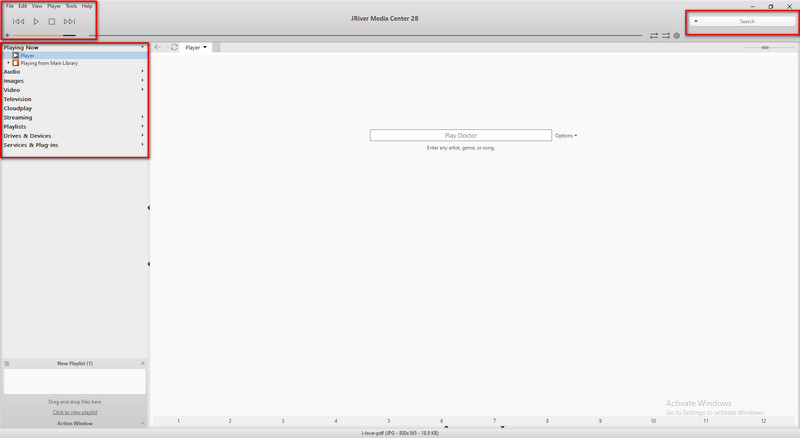Image resolution: width=800 pixels, height=438 pixels.
Task: Open the DSP Studio circle icon
Action: (x=677, y=36)
